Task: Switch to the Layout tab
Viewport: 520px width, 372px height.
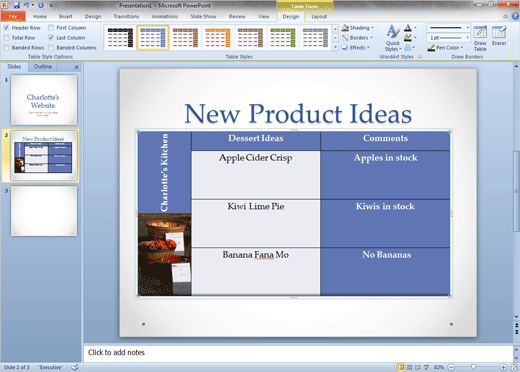Action: coord(319,16)
